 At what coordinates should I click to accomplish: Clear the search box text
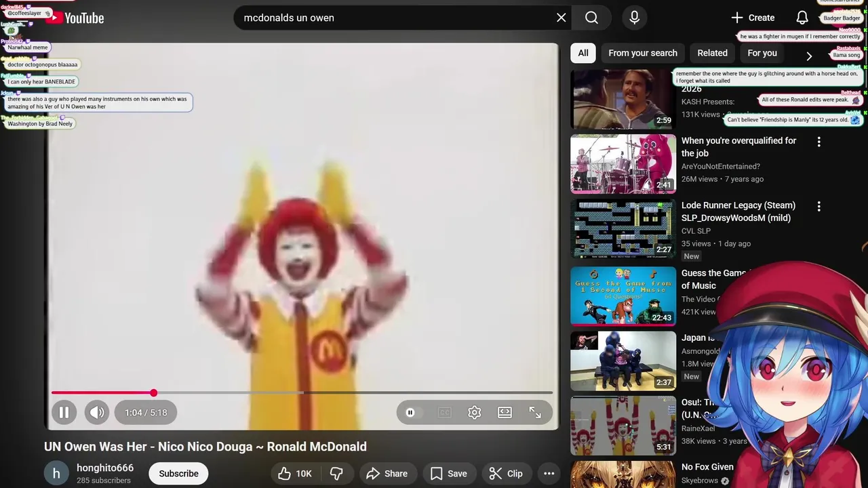pos(561,18)
